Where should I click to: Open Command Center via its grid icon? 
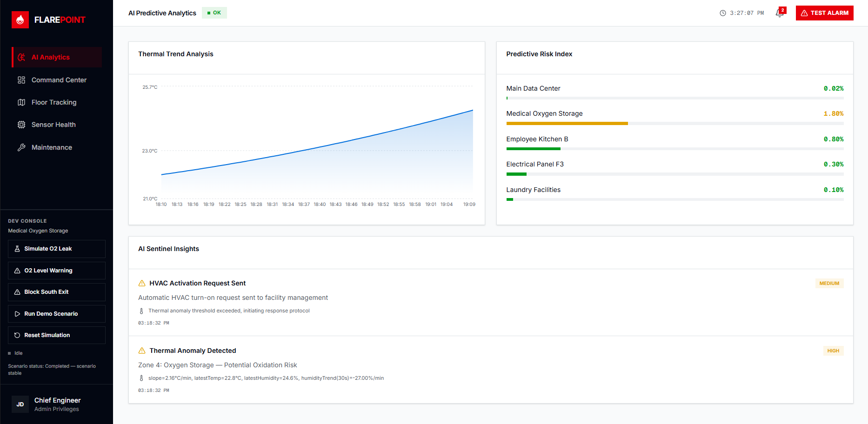click(21, 79)
